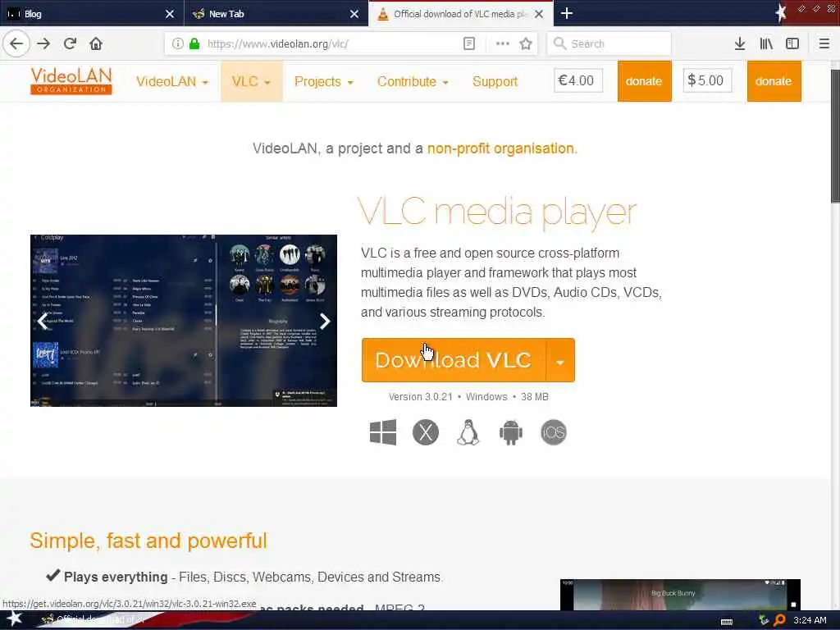
Task: Select the Windows platform icon
Action: click(383, 432)
